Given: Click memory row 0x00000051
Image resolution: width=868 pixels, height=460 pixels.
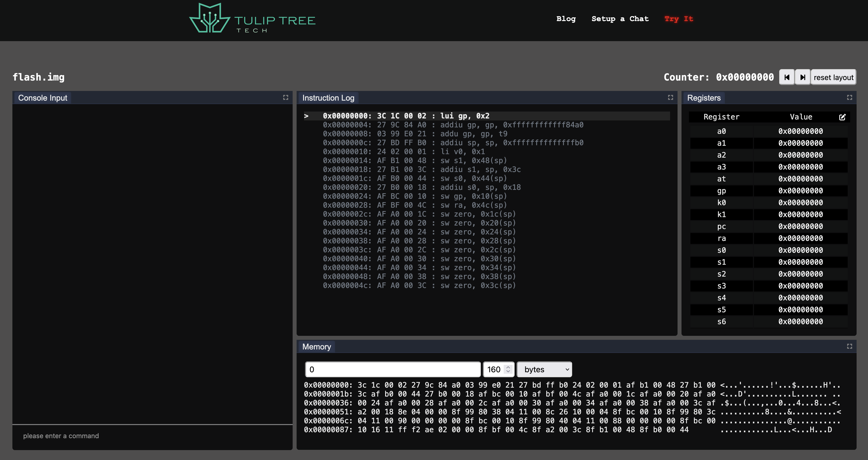Looking at the screenshot, I should 572,412.
